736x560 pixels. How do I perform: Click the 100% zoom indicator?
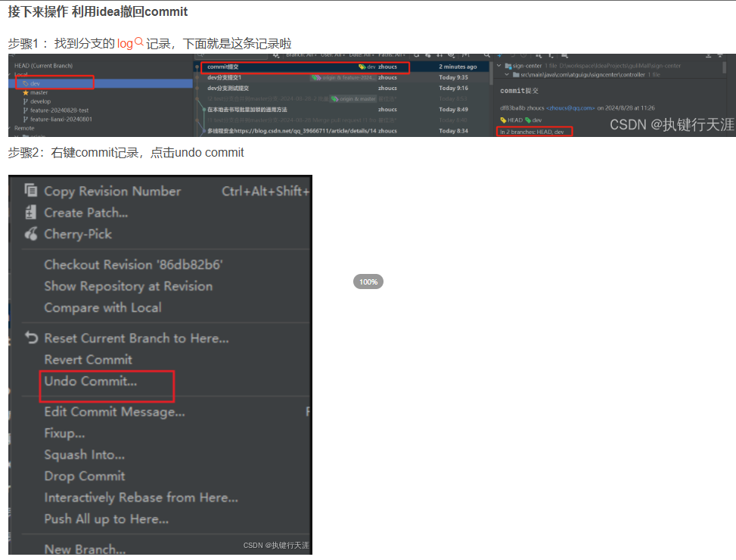click(368, 282)
